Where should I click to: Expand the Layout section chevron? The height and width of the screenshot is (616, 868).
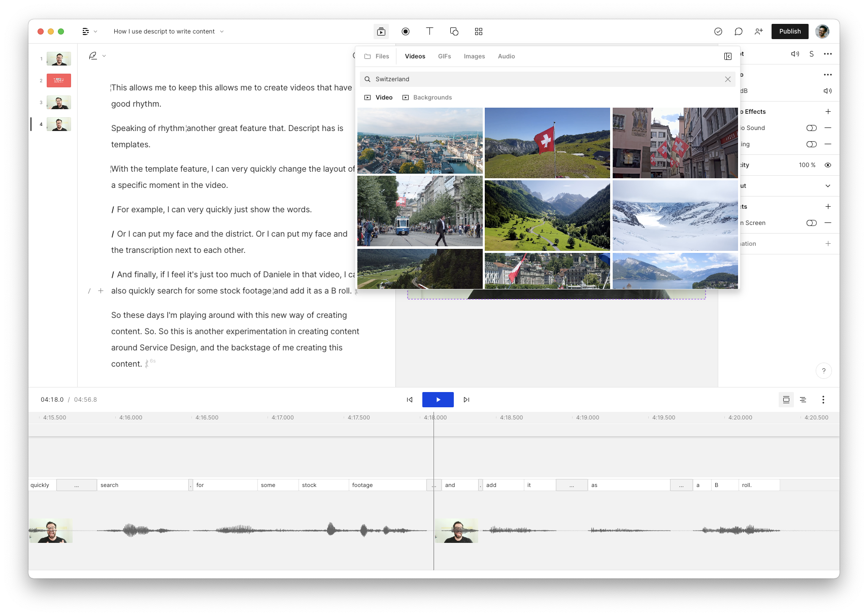click(x=827, y=186)
